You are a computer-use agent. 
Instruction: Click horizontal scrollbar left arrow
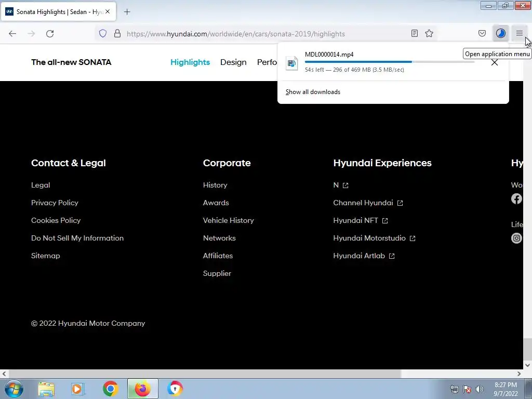4,374
